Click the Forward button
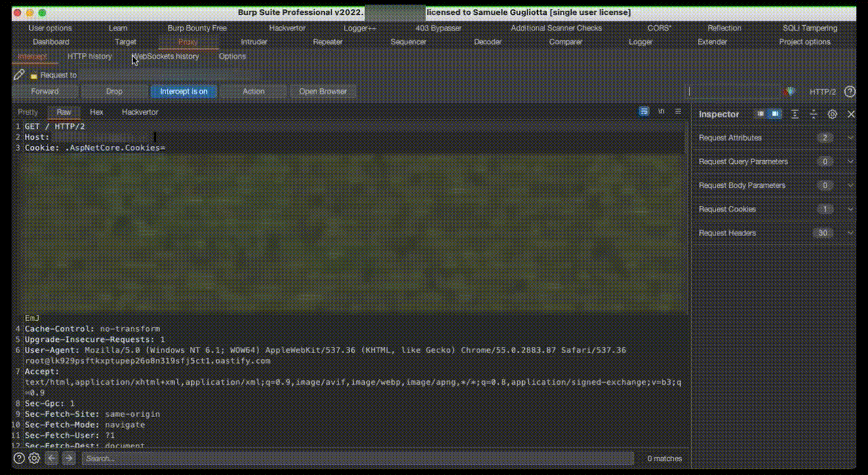The height and width of the screenshot is (475, 868). coord(45,92)
